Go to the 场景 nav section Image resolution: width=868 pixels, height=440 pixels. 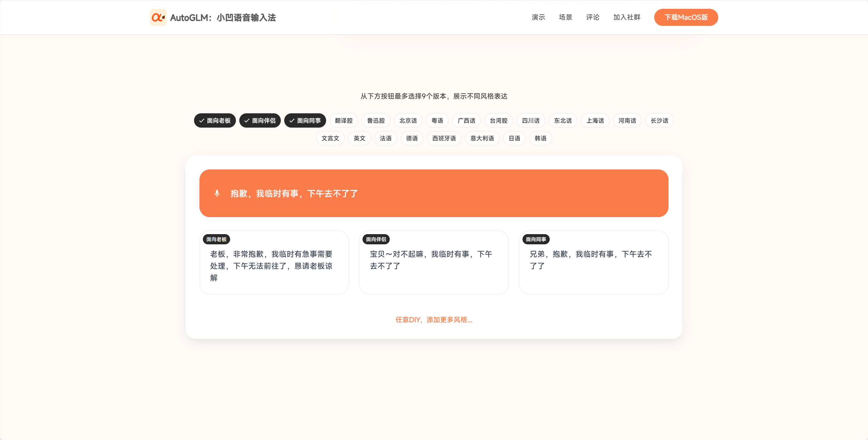[565, 17]
